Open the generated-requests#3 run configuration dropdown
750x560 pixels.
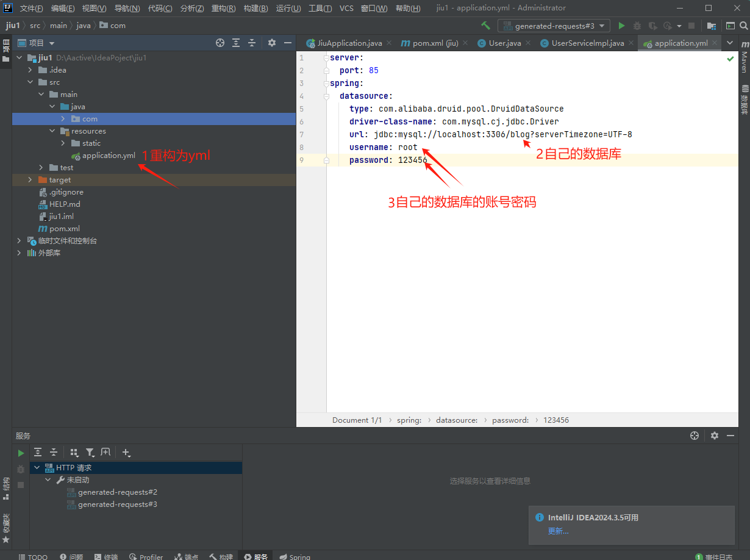tap(554, 26)
